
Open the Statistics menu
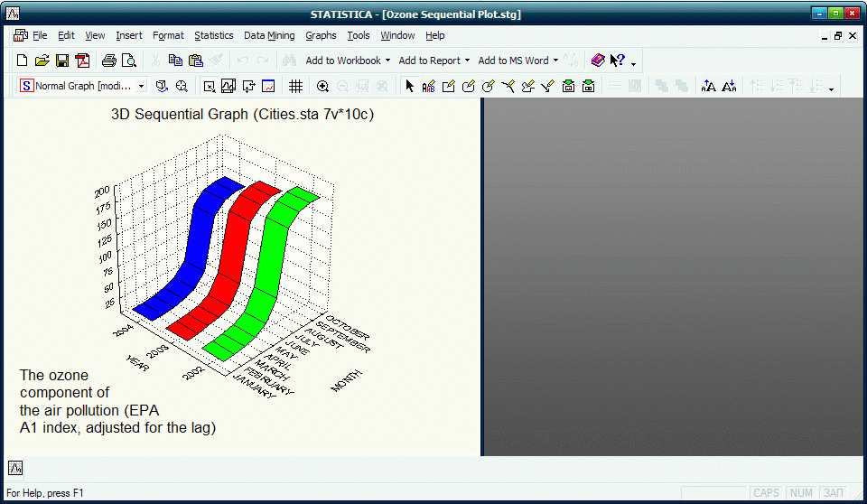point(214,35)
